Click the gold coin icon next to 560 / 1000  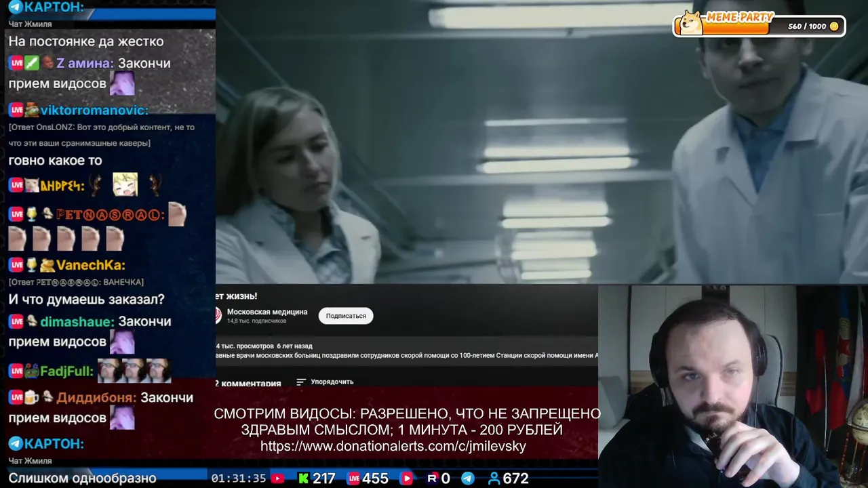pos(834,26)
